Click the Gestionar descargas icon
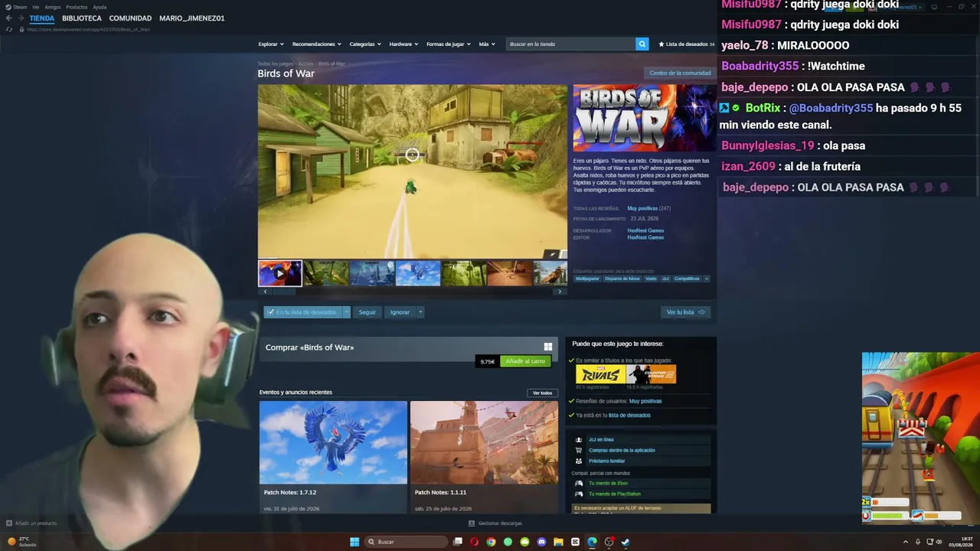Viewport: 980px width, 551px height. pos(472,523)
